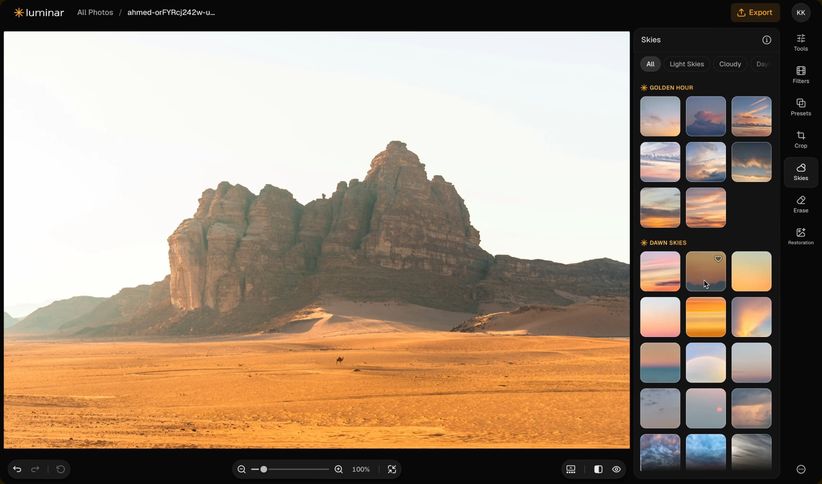Viewport: 822px width, 484px height.
Task: Click the more options circle icon at sidebar bottom
Action: coord(801,469)
